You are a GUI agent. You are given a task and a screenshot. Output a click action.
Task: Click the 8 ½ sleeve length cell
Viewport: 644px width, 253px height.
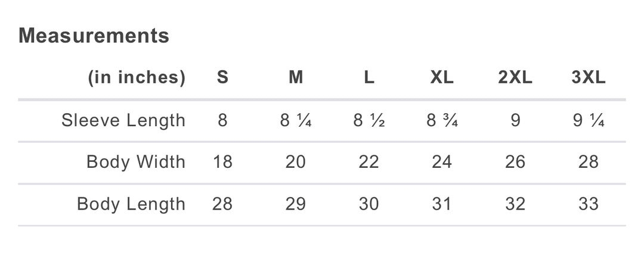pos(369,121)
